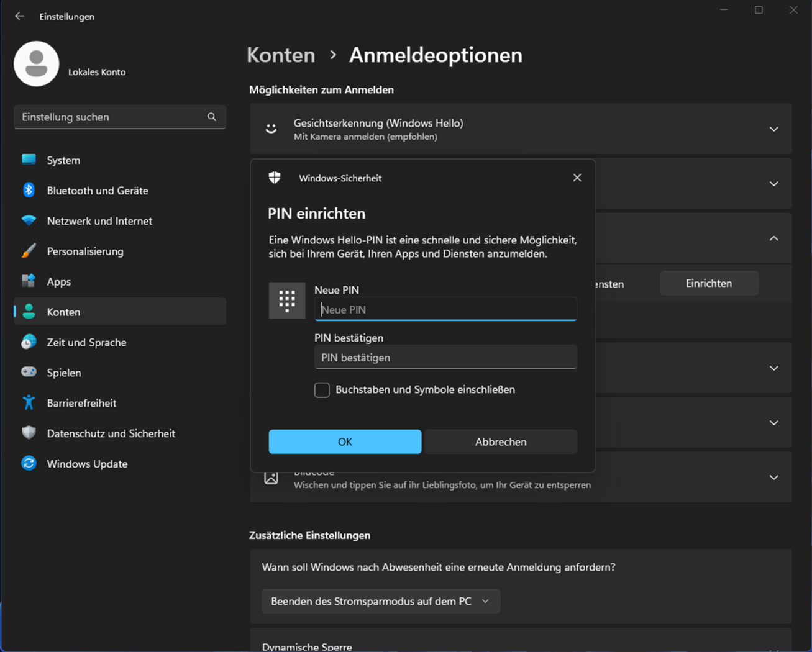The height and width of the screenshot is (652, 812).
Task: Expand the Bildcode section chevron
Action: pos(773,478)
